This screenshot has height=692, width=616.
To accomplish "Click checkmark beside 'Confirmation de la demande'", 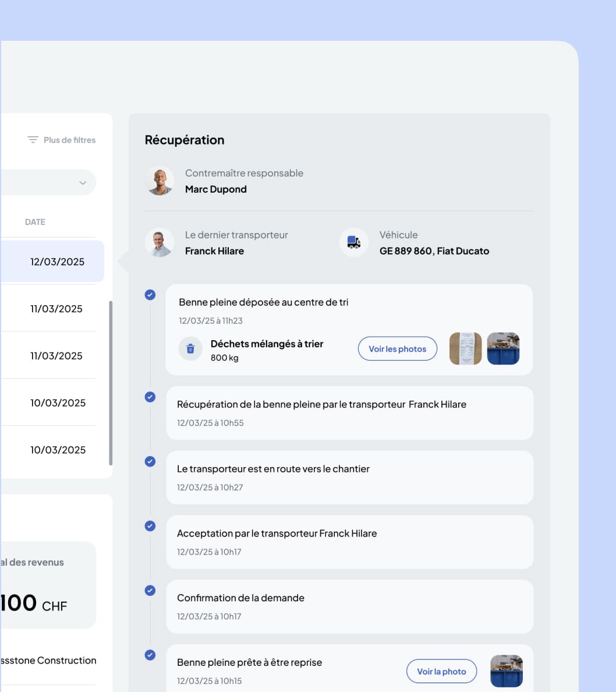I will point(150,590).
